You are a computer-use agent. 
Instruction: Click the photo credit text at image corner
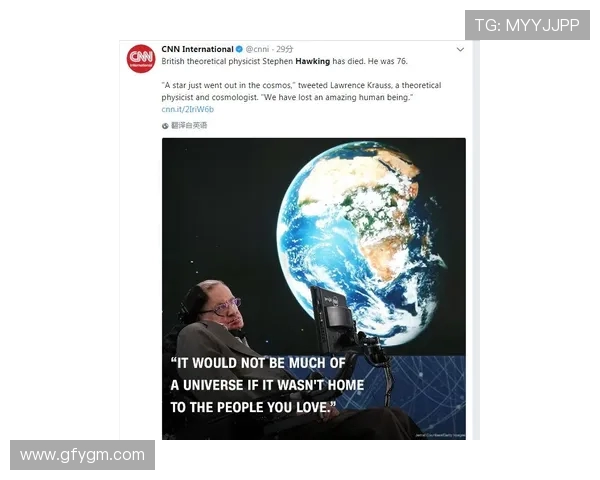440,436
